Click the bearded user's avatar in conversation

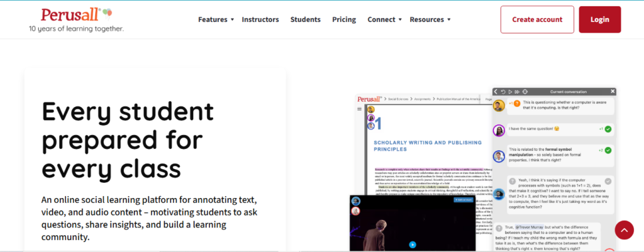[499, 194]
